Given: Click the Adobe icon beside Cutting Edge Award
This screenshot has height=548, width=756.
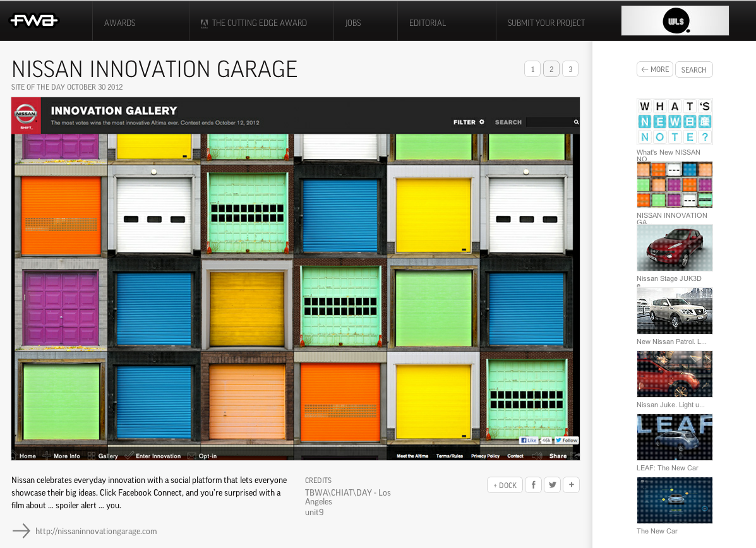Looking at the screenshot, I should (x=204, y=23).
